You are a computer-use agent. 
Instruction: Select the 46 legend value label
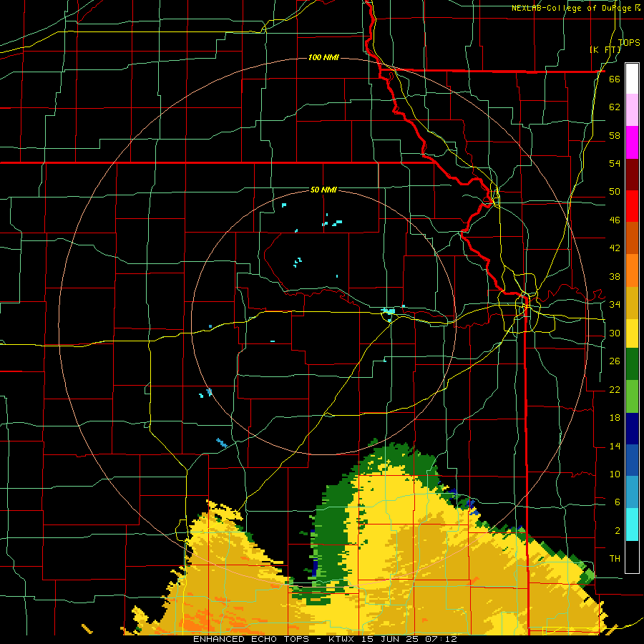[615, 220]
